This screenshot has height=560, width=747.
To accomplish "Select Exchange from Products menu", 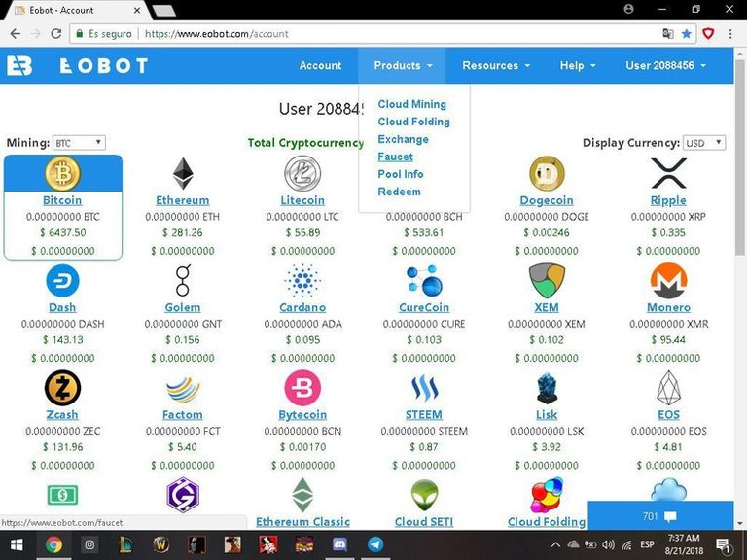I will [x=403, y=140].
